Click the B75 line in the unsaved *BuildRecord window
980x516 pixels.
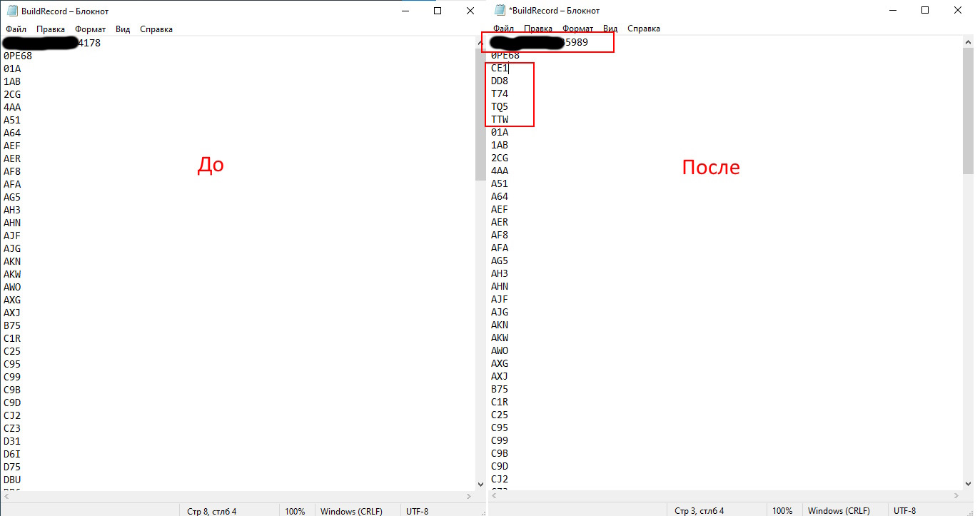[500, 389]
